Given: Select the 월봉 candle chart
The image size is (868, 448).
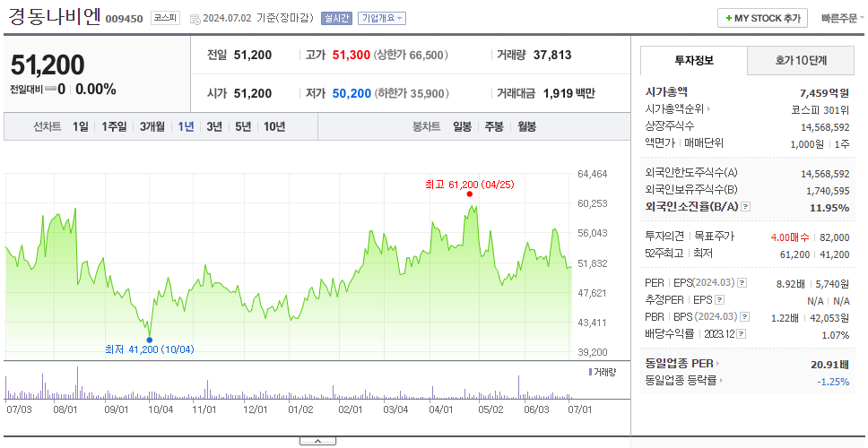Looking at the screenshot, I should tap(527, 126).
